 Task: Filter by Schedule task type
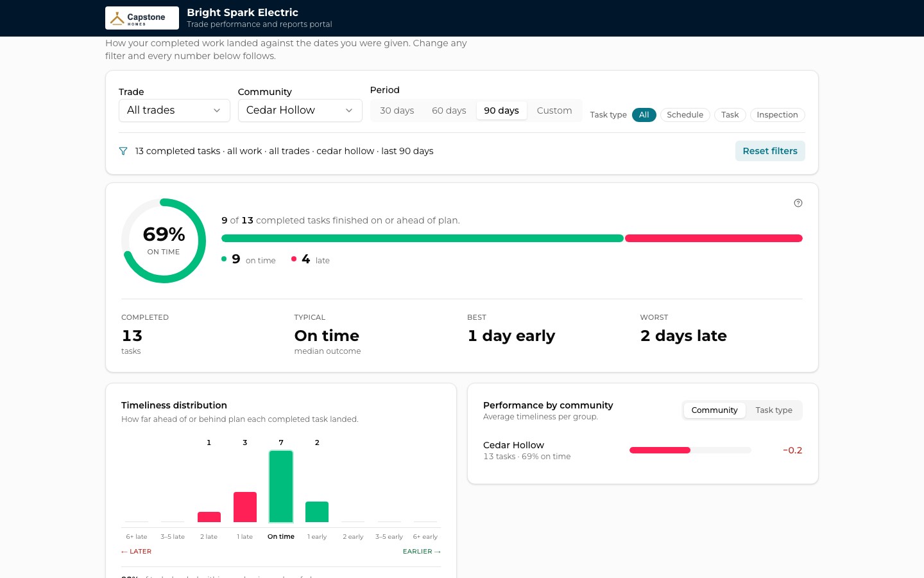685,115
